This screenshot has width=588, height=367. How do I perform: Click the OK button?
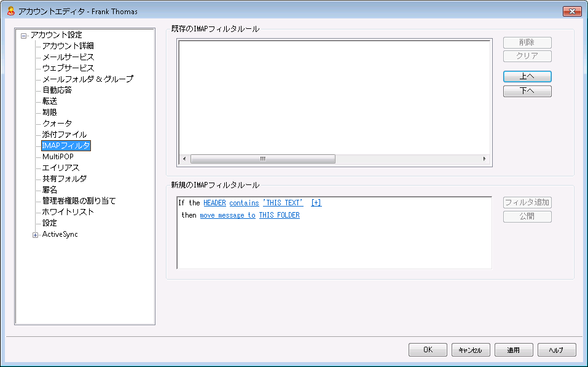pos(428,350)
